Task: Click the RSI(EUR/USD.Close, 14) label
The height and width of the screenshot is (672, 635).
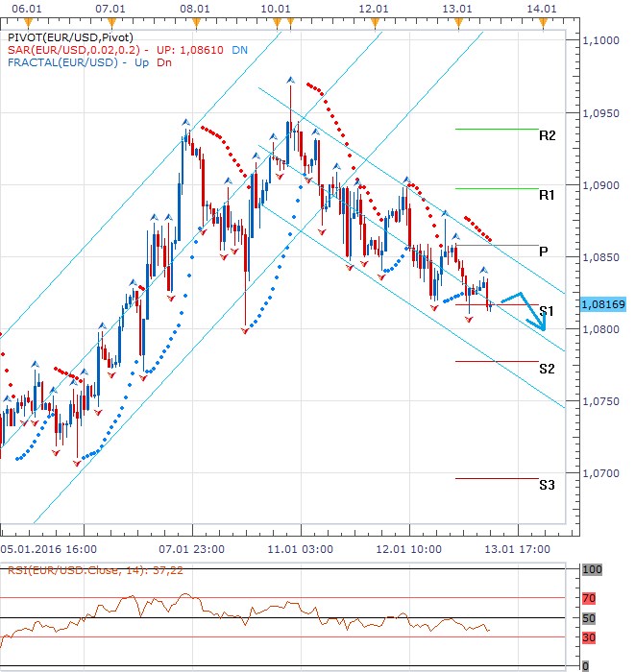Action: click(x=70, y=571)
